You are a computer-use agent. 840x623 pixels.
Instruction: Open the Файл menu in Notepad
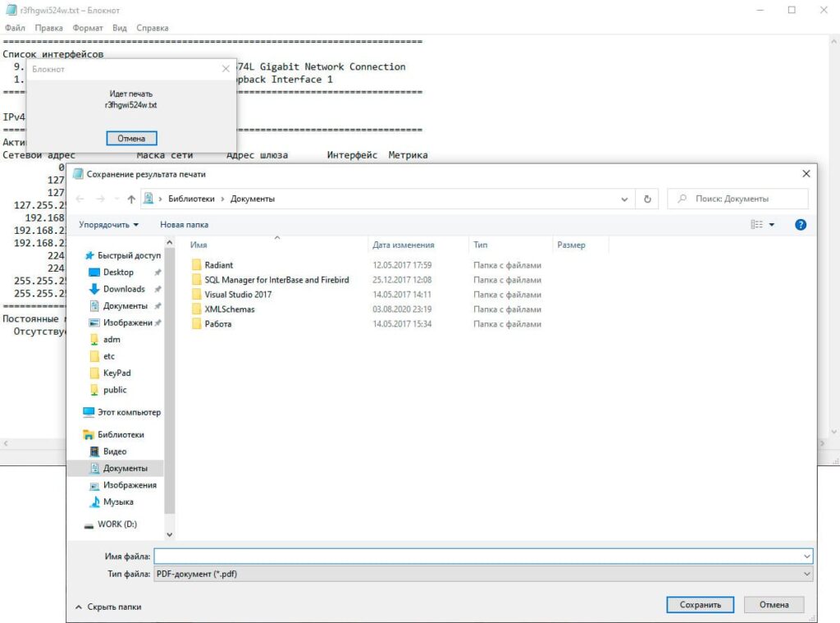(15, 28)
